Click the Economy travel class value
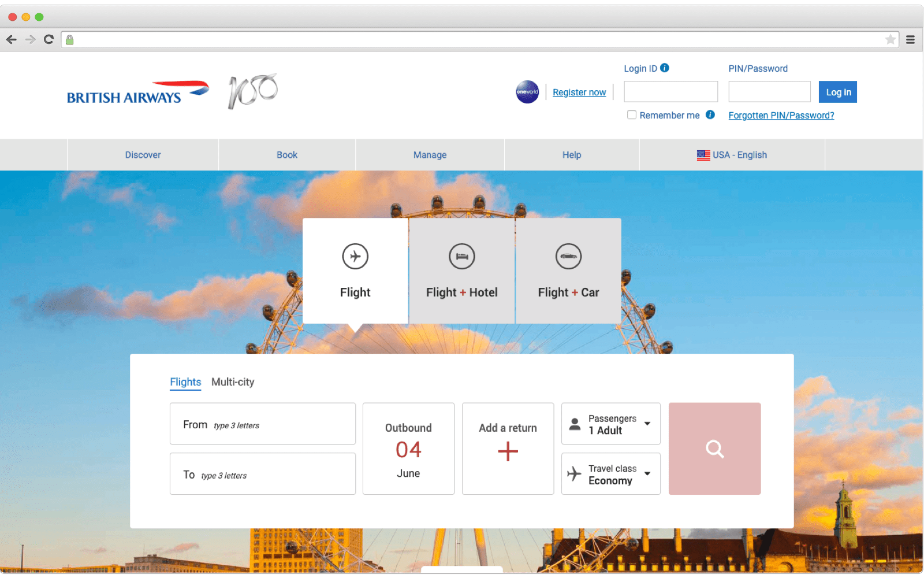Viewport: 924px width, 578px height. [x=610, y=481]
